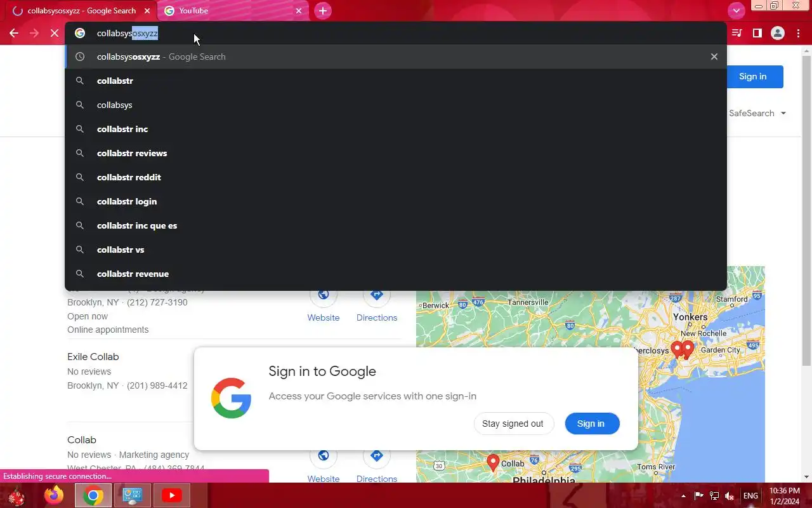
Task: Choose the 'collabstr' suggestion
Action: [396, 81]
